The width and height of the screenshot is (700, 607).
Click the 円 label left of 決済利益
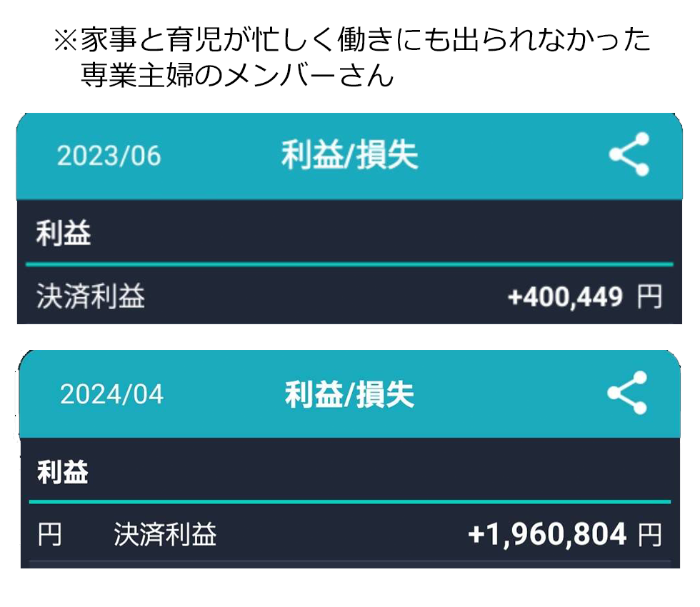(x=49, y=535)
